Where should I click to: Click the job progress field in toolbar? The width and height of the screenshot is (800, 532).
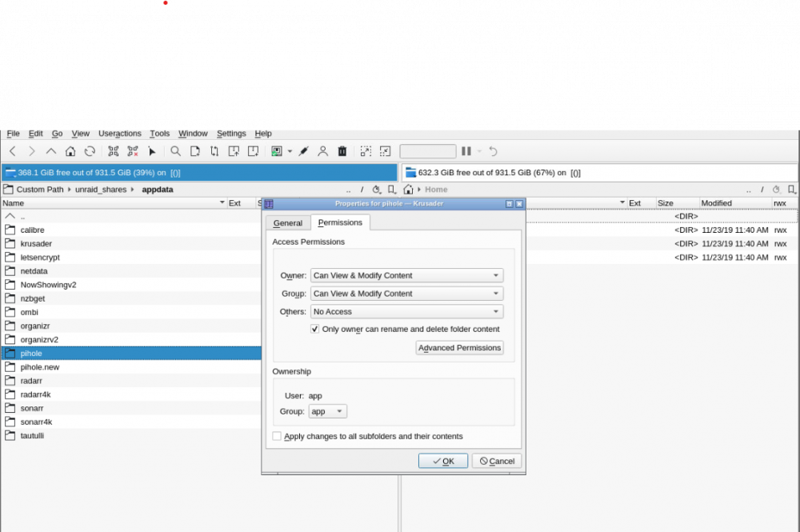427,151
